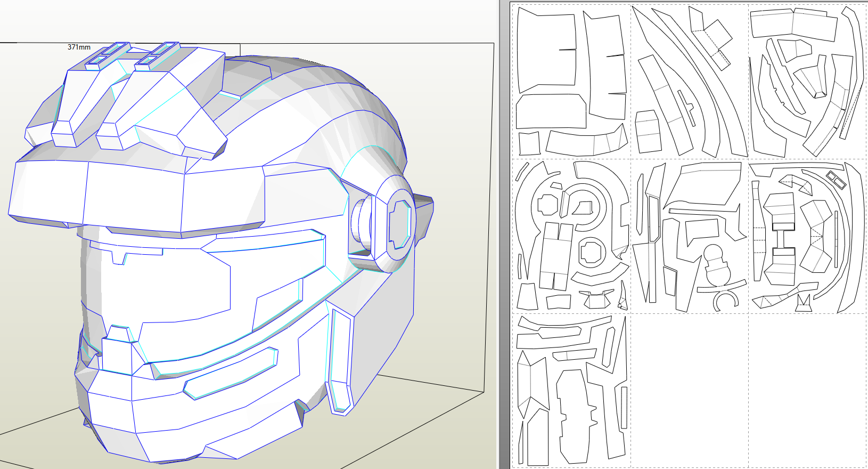Select the right top rail slot on the helmet
Viewport: 868px width, 469px height.
(x=157, y=56)
